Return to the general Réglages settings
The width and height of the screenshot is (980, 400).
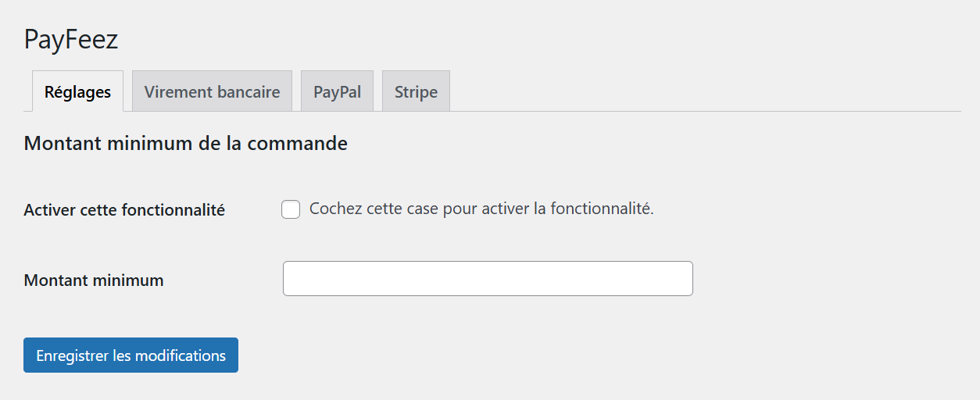point(77,91)
